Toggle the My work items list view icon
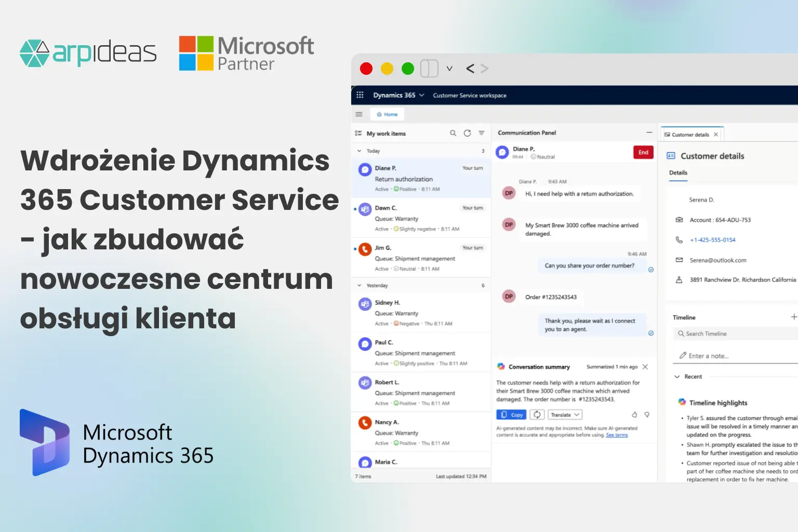This screenshot has height=532, width=798. pos(358,134)
